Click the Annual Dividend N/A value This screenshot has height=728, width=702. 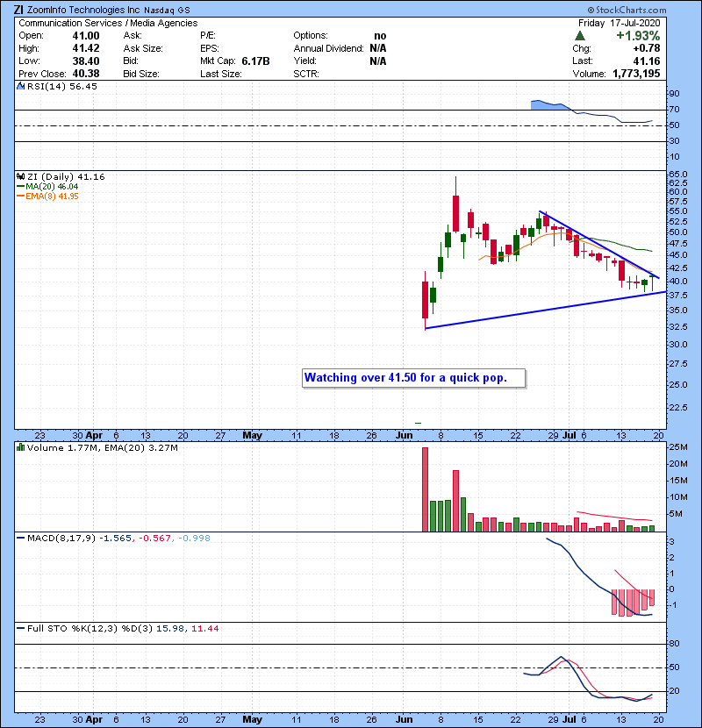[378, 48]
